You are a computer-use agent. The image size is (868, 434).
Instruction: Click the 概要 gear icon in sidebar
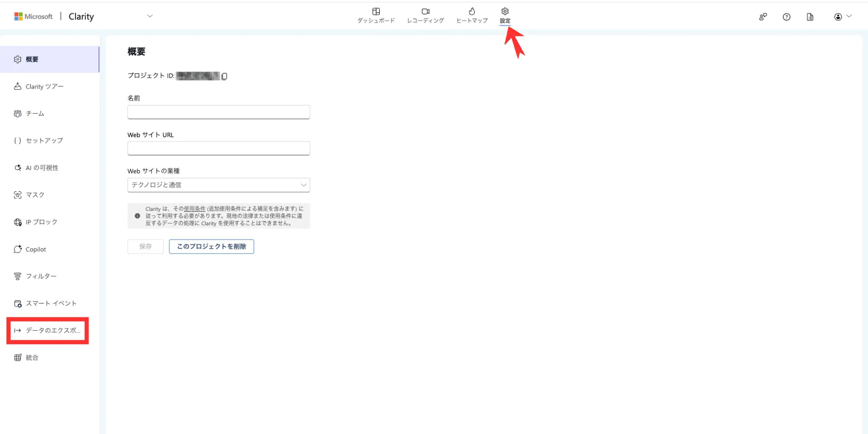click(17, 59)
